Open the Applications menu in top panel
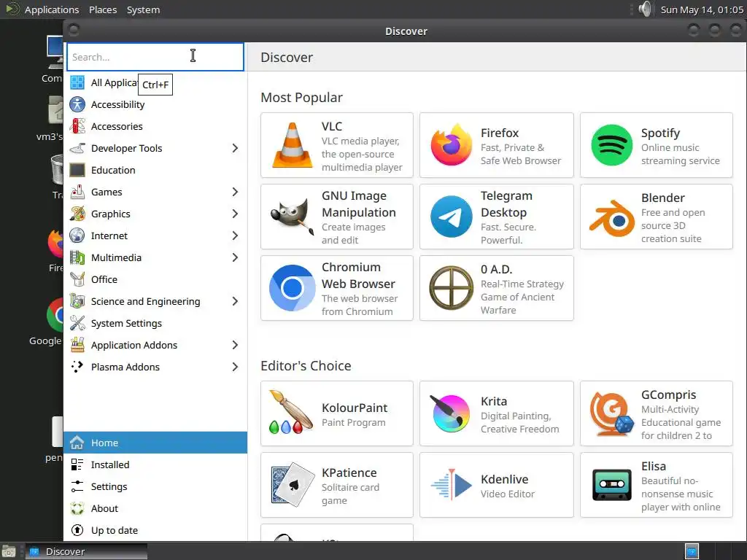This screenshot has width=747, height=560. (x=52, y=9)
